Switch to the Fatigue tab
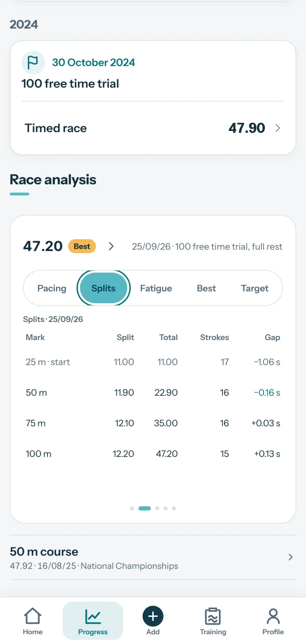 coord(156,288)
